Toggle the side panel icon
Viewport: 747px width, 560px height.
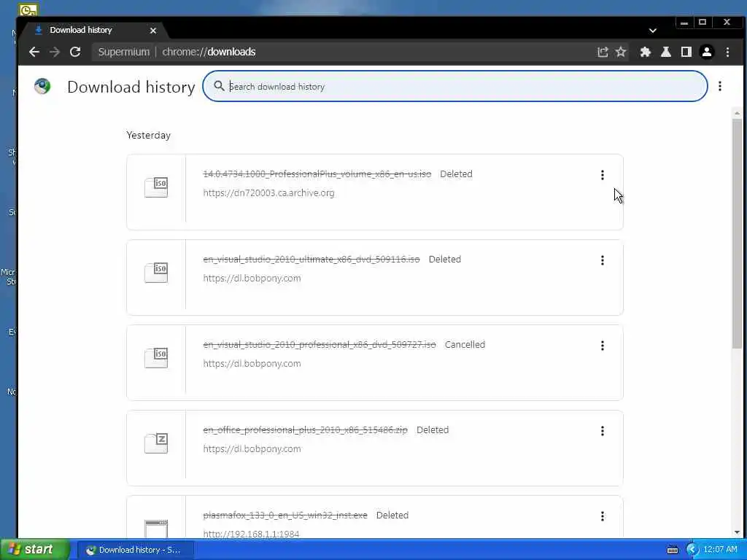click(x=686, y=52)
